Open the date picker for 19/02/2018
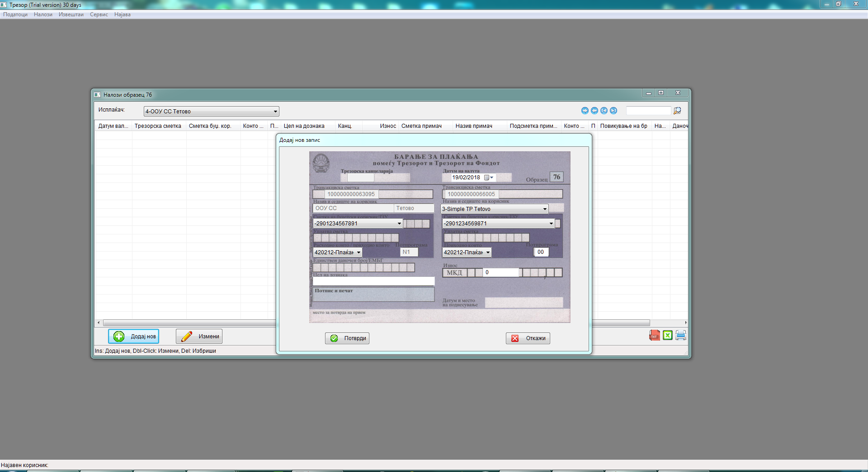Viewport: 868px width, 472px height. coord(489,178)
